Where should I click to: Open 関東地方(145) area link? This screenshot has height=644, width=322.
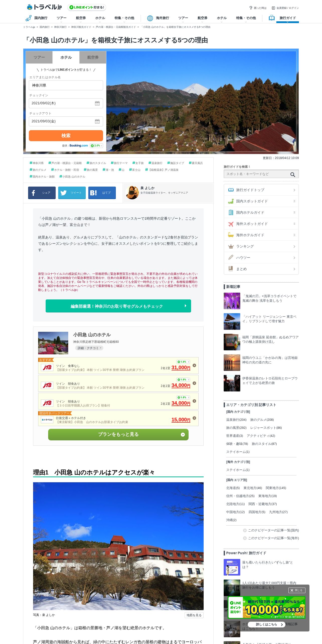coord(276,488)
